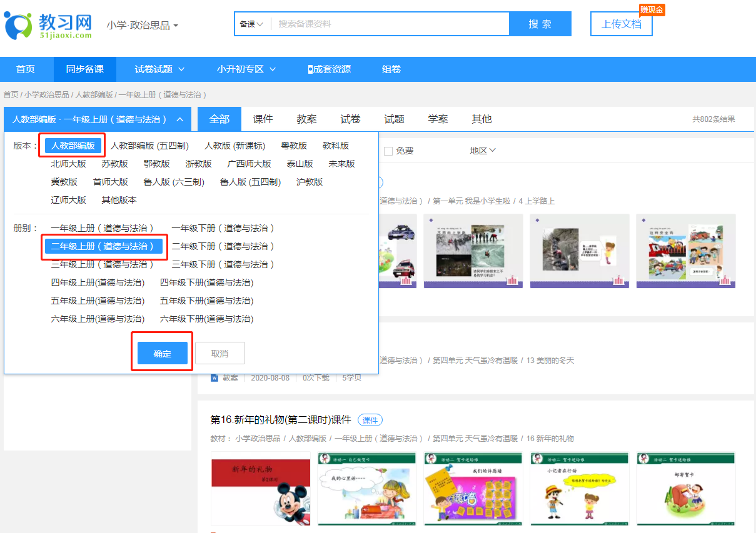
Task: Open the 小学·政治思品 subject dropdown
Action: click(142, 26)
